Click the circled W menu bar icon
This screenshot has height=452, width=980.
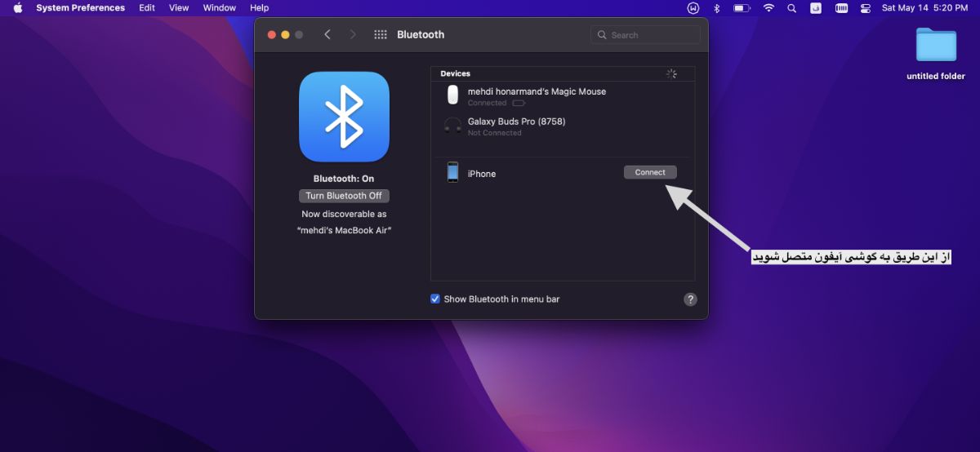pyautogui.click(x=693, y=7)
